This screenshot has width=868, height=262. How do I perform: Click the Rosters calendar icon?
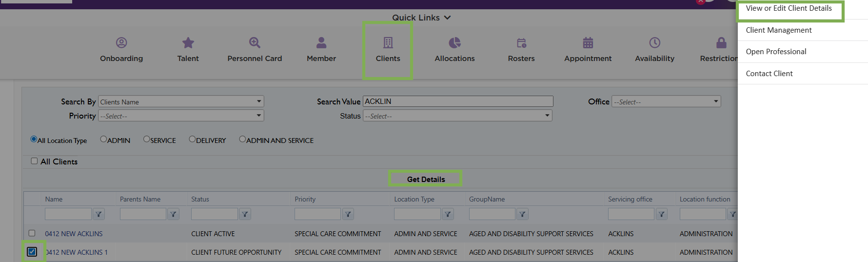point(521,43)
